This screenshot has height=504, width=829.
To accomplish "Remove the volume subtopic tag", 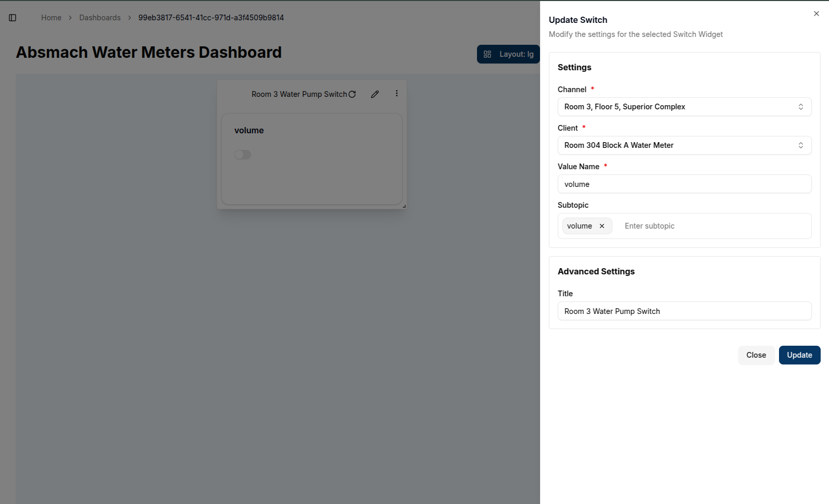I will tap(602, 226).
